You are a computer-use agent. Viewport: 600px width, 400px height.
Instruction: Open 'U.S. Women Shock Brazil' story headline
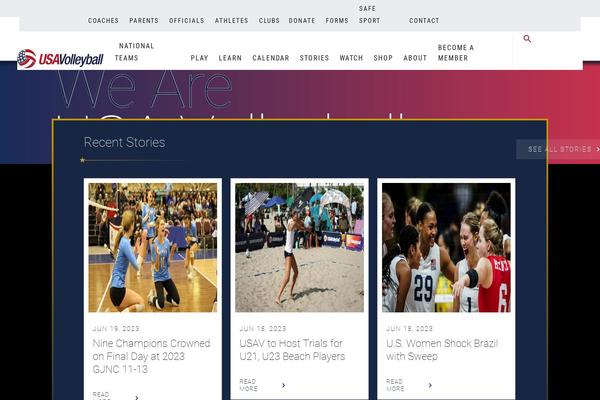[x=442, y=350]
